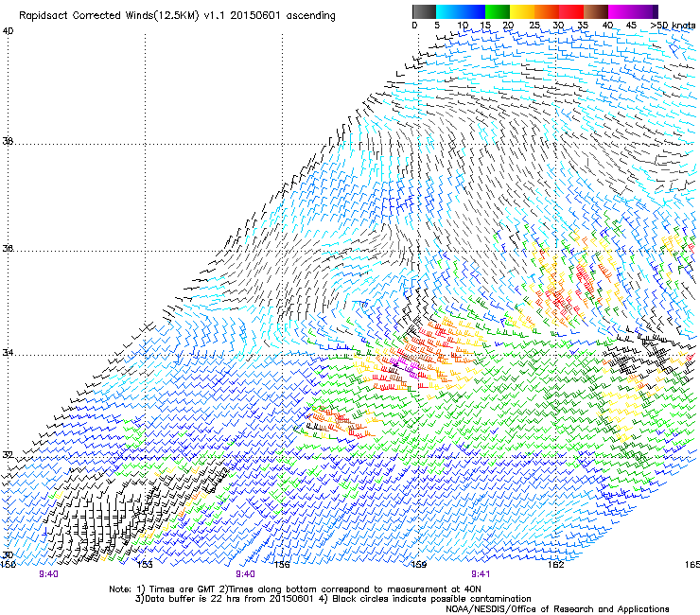Click the latitude axis label '32'

click(8, 455)
